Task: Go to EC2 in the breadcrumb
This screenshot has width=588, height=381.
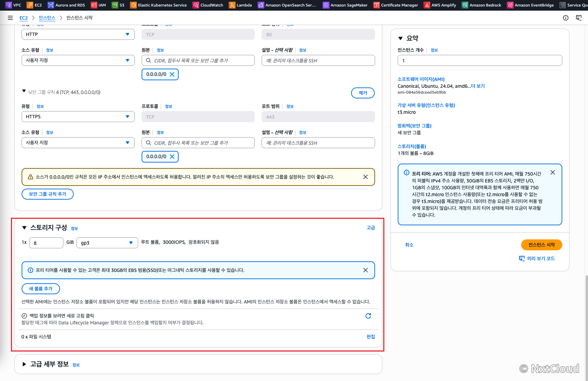Action: (24, 18)
